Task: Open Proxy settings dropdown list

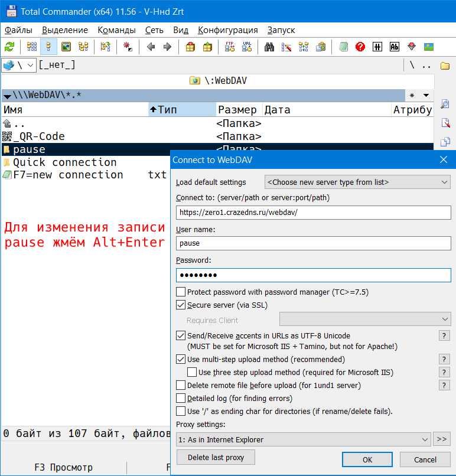Action: (304, 439)
